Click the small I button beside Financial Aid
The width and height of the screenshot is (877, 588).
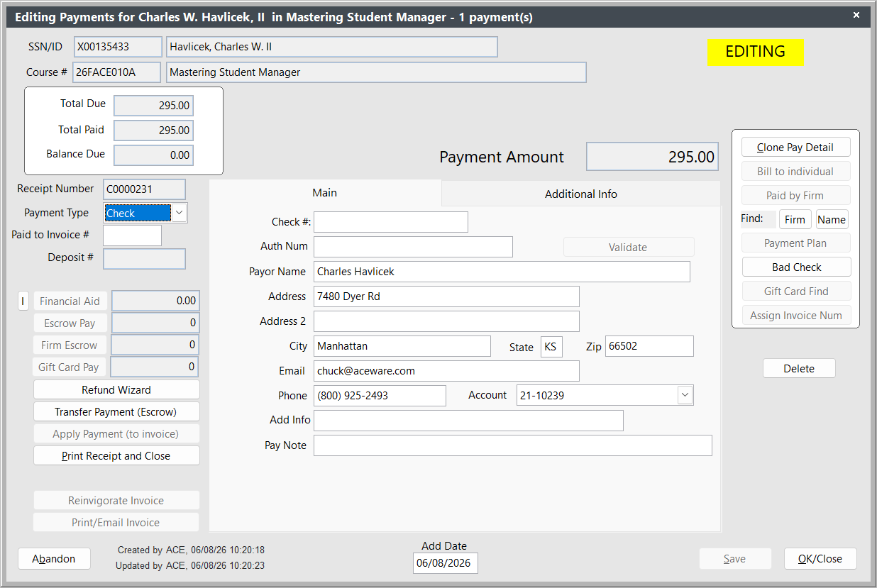pos(23,301)
